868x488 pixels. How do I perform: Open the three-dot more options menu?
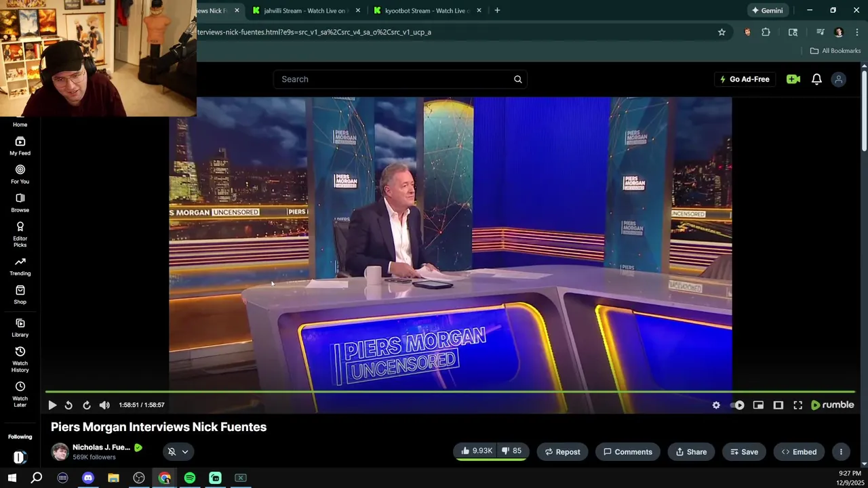(841, 452)
